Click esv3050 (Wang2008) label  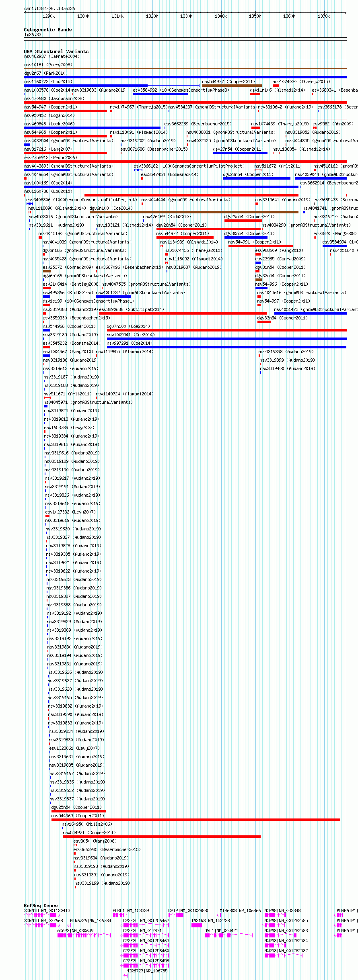click(95, 841)
